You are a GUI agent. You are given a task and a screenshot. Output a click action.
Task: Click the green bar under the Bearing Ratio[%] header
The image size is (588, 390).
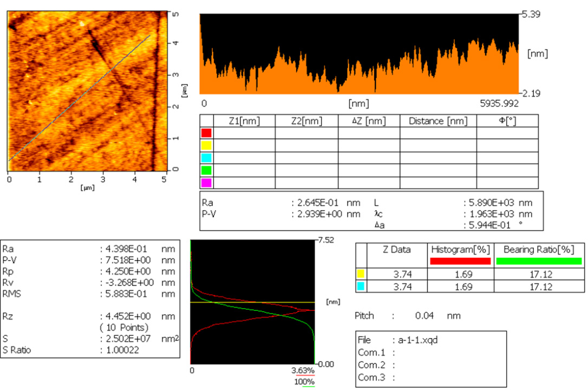click(x=538, y=261)
